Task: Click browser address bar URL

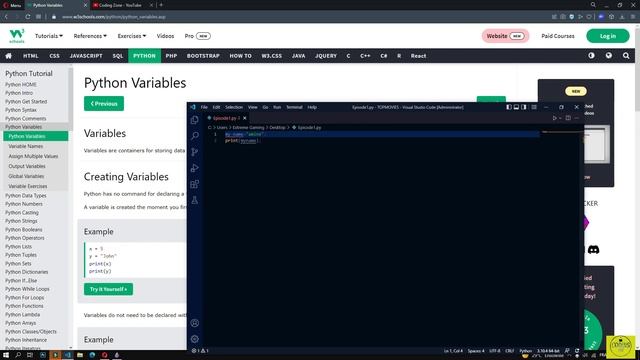Action: 114,17
